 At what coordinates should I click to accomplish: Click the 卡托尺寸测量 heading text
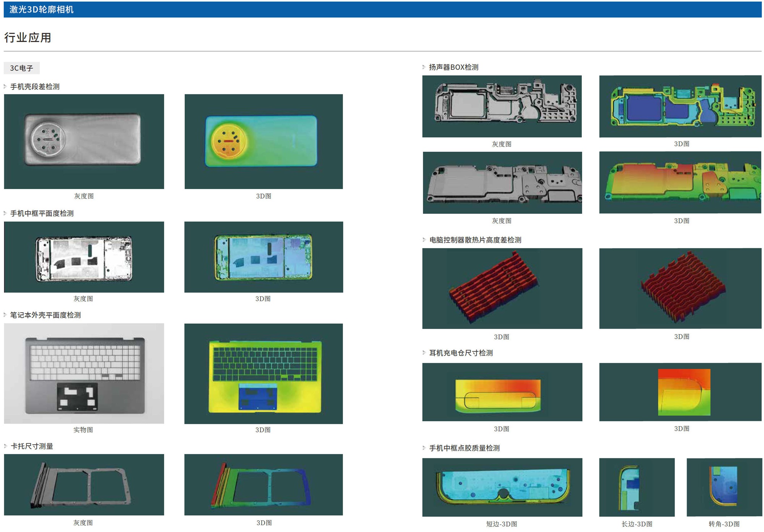[32, 446]
